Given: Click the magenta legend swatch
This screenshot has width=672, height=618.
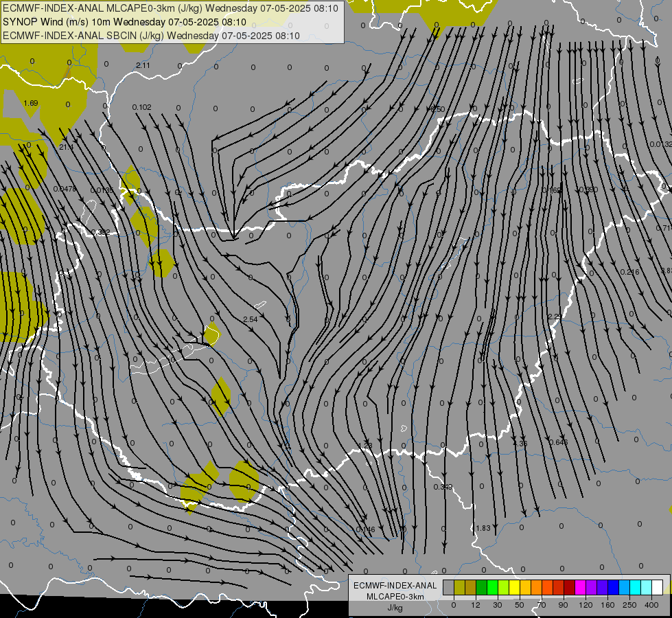Looking at the screenshot, I should (x=580, y=587).
